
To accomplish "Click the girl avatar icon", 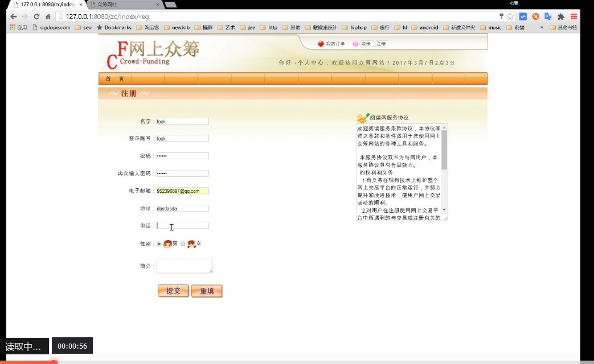I will point(191,244).
